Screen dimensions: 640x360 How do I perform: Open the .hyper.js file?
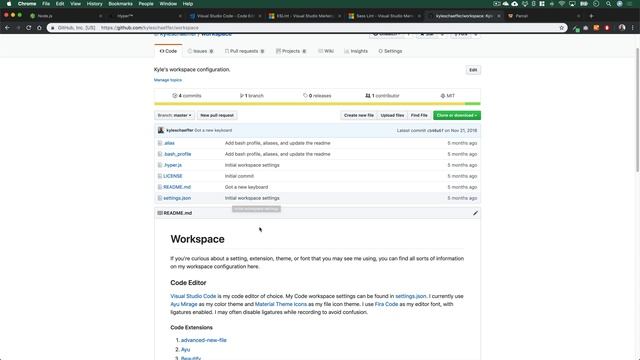(x=172, y=165)
